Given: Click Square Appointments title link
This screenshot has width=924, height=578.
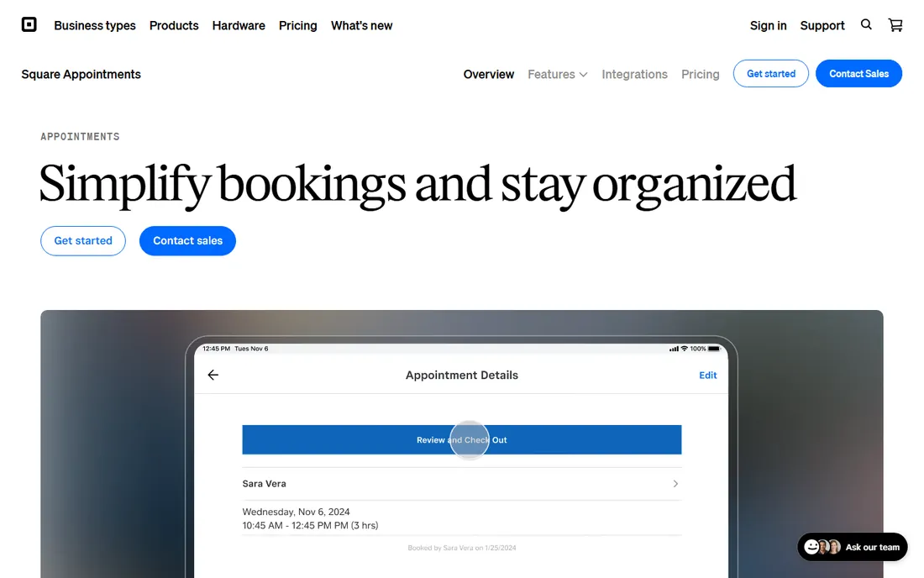Looking at the screenshot, I should click(x=81, y=74).
